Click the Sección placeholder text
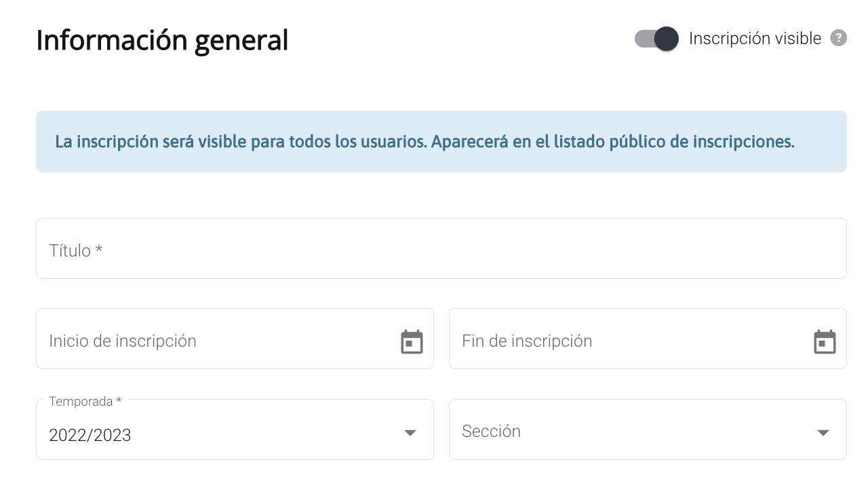868x479 pixels. (x=491, y=431)
